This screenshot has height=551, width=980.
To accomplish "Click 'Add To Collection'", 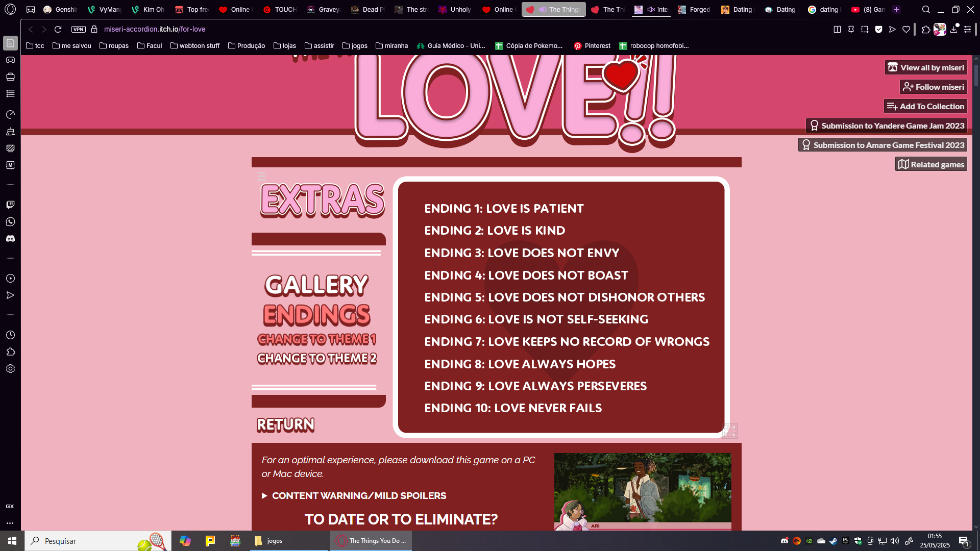I will [925, 106].
